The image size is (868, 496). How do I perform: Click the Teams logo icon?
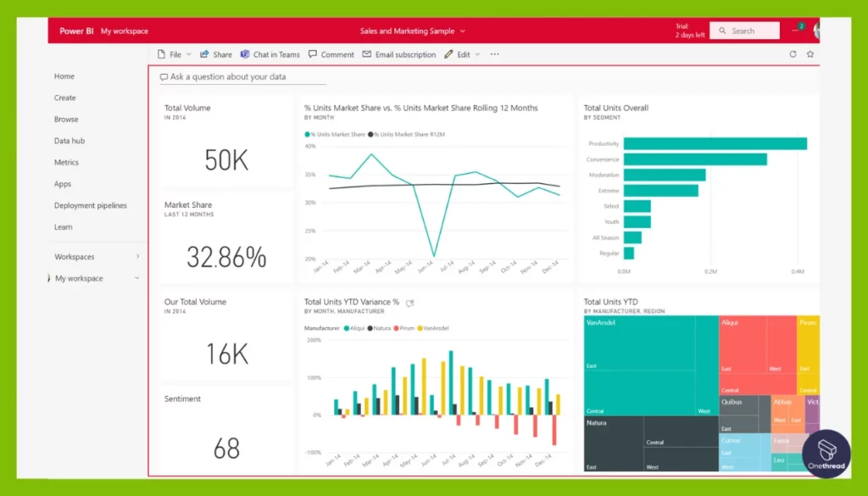point(245,54)
